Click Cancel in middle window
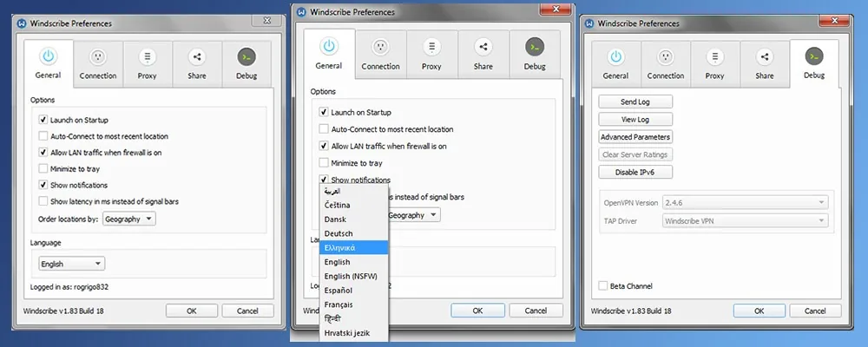The image size is (868, 347). (536, 311)
